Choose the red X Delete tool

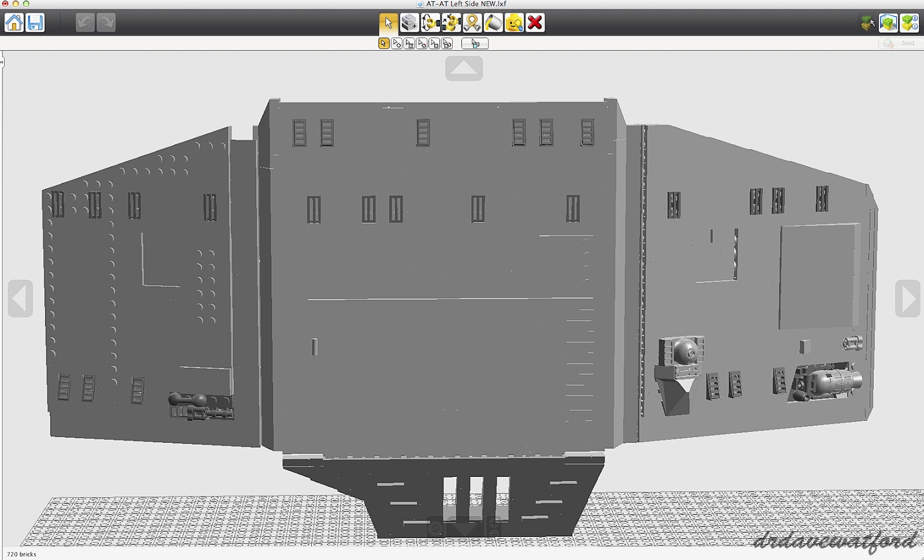535,23
